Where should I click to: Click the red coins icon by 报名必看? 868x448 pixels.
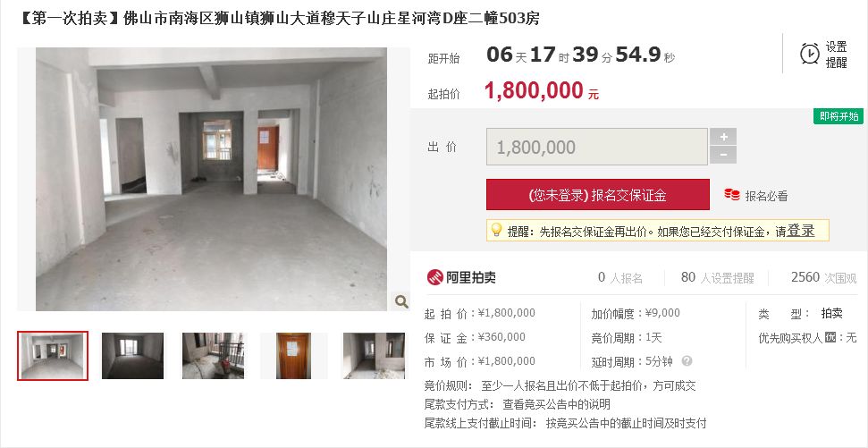coord(732,194)
